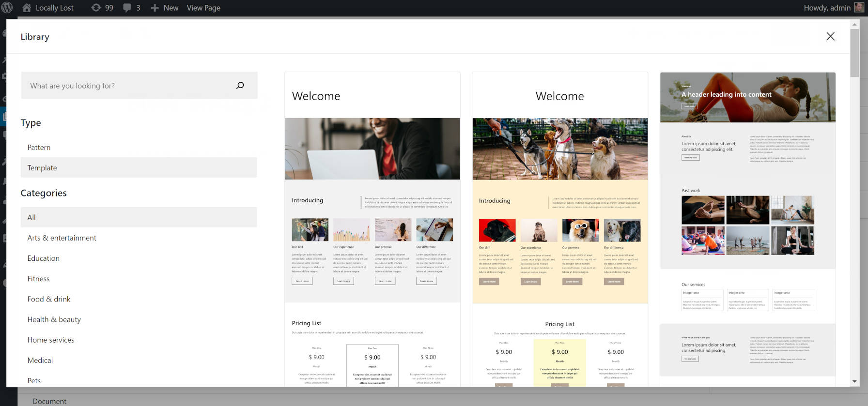Click the Categories heading text

coord(44,193)
